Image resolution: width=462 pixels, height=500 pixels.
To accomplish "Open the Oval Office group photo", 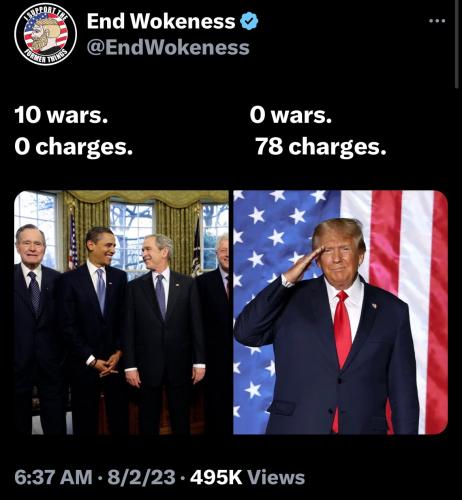I will pos(121,312).
